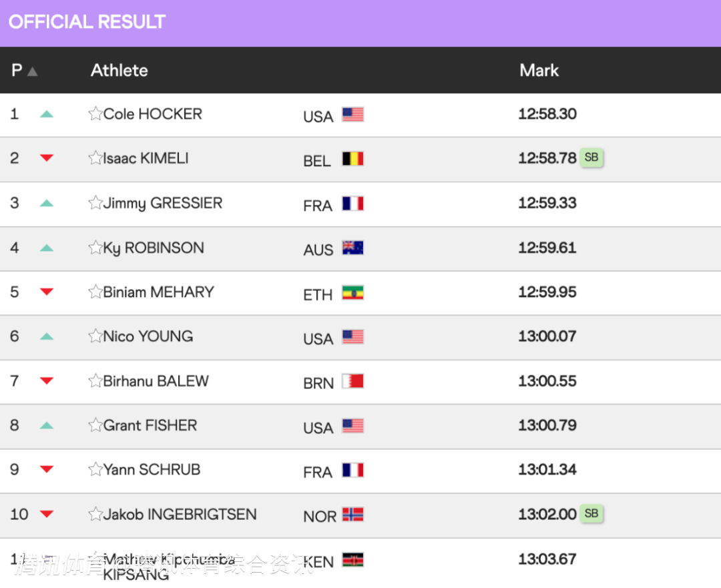Click the USA flag next to Cole HOCKER
This screenshot has height=588, width=721.
point(352,115)
